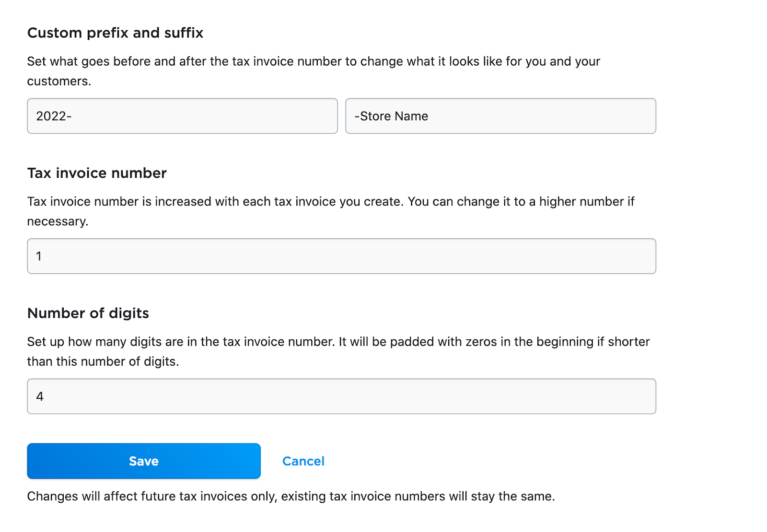This screenshot has width=767, height=532.
Task: Click the "Number of digits" section heading
Action: click(88, 313)
